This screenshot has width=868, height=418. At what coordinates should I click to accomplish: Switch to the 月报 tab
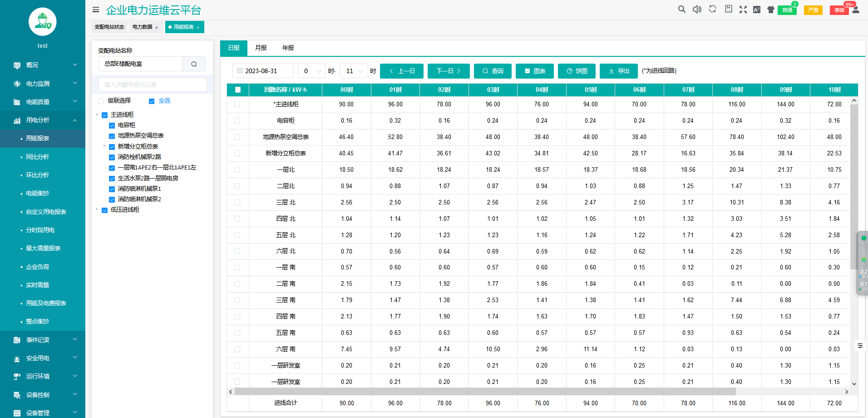click(x=261, y=48)
